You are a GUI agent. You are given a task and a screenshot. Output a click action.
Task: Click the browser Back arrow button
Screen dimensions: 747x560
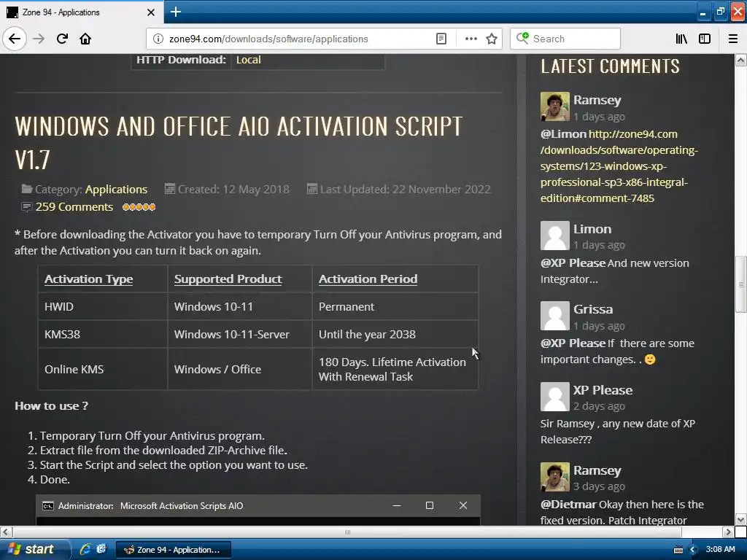click(x=15, y=39)
